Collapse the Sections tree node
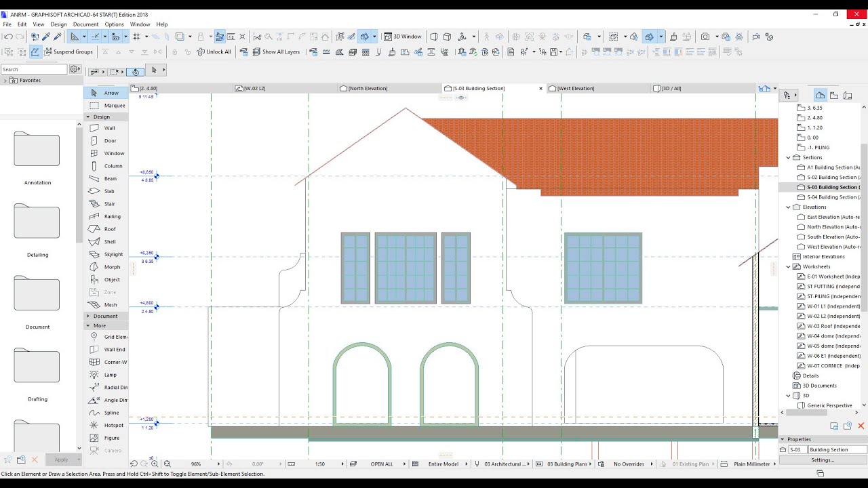 pyautogui.click(x=789, y=157)
